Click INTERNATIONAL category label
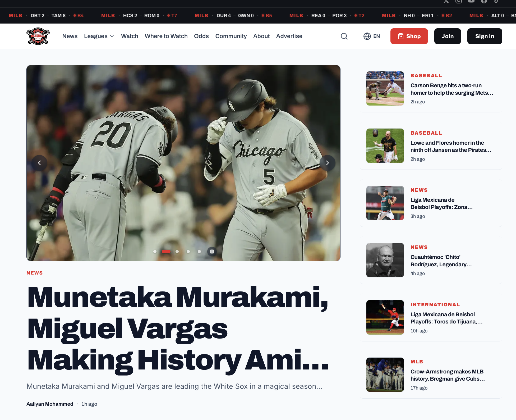This screenshot has height=420, width=516. click(x=435, y=305)
